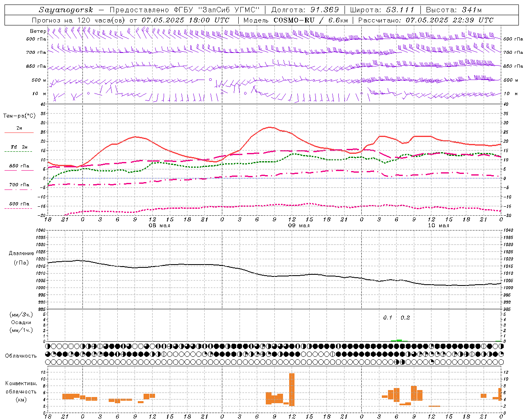This screenshot has height=420, width=525.
Task: Click the 'Ветер' wind section label
Action: (38, 31)
